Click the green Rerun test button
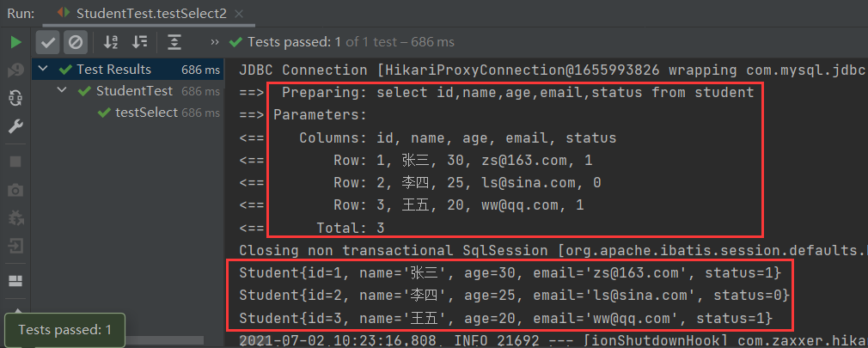868x348 pixels. 15,42
